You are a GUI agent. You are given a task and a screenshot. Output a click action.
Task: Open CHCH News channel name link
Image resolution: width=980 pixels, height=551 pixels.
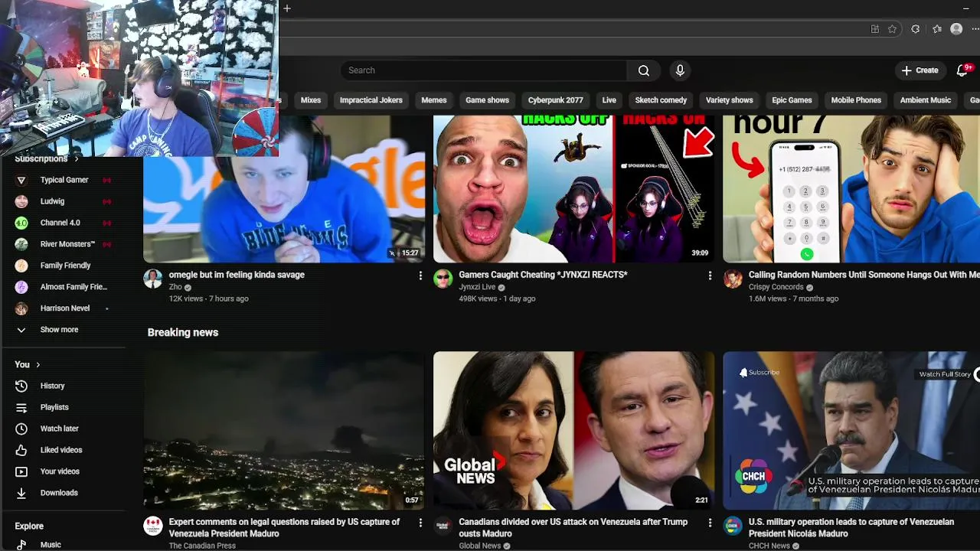(x=769, y=546)
